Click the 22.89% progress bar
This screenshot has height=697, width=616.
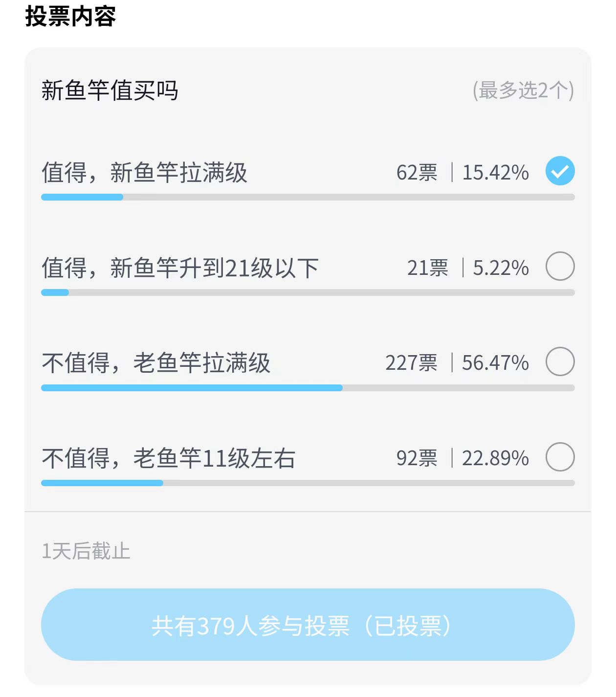click(308, 483)
